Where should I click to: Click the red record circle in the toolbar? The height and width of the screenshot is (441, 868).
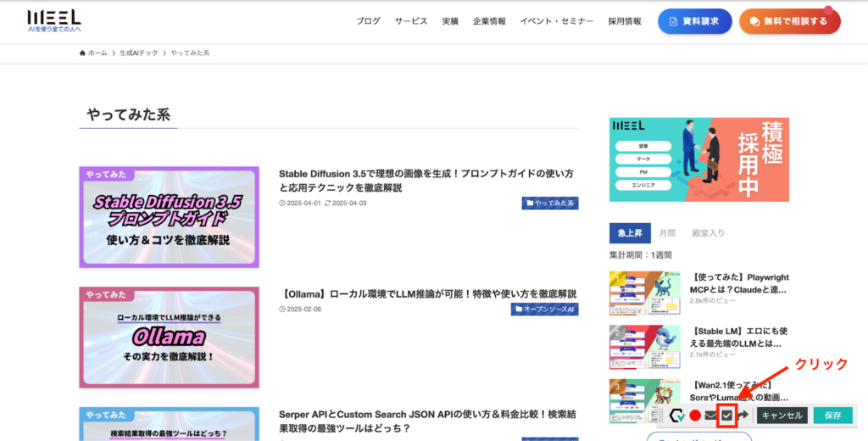[x=695, y=415]
